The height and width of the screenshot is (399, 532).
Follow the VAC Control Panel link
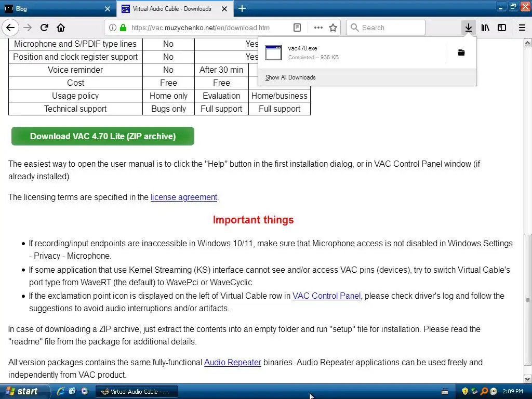pos(326,296)
